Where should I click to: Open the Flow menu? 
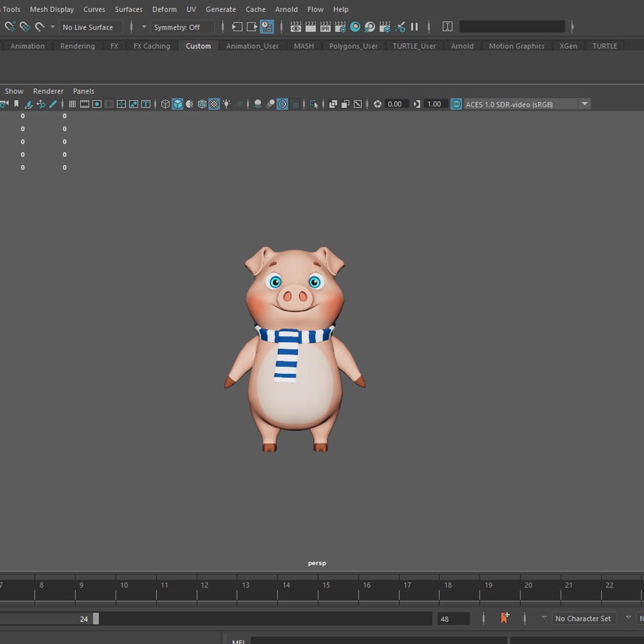(x=315, y=9)
